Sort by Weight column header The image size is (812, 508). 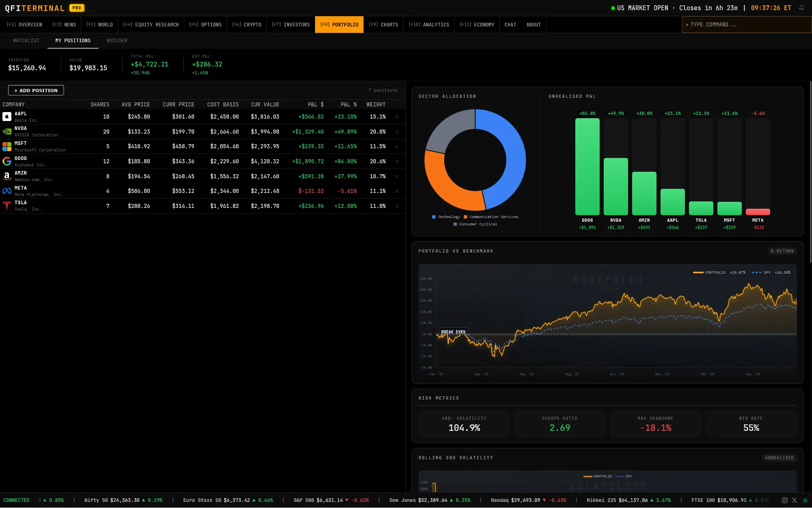[376, 105]
